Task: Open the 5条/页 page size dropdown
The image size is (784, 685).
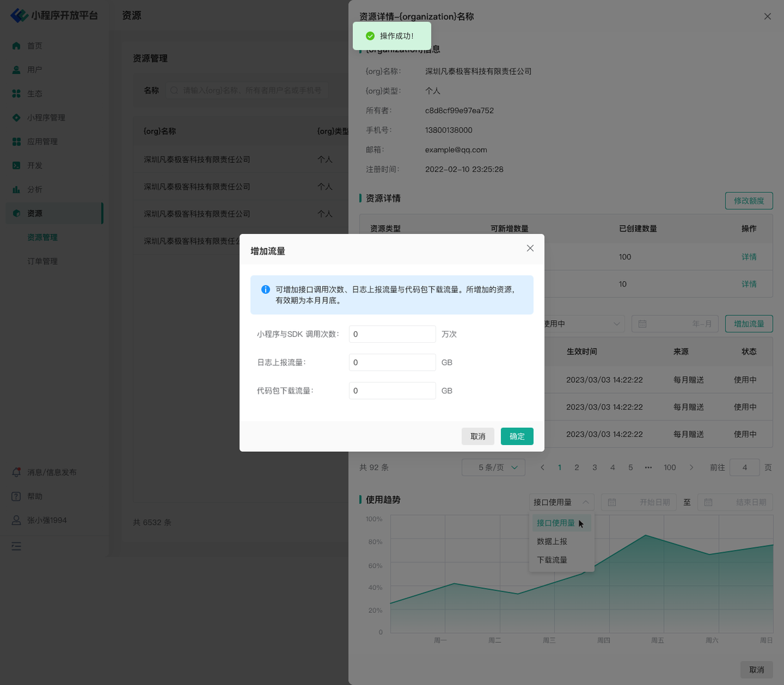Action: [x=494, y=468]
